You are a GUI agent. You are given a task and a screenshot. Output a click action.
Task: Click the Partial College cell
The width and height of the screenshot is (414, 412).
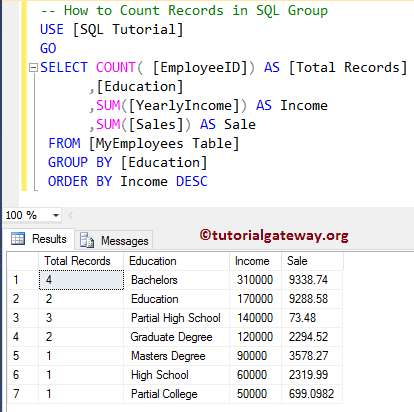click(177, 394)
